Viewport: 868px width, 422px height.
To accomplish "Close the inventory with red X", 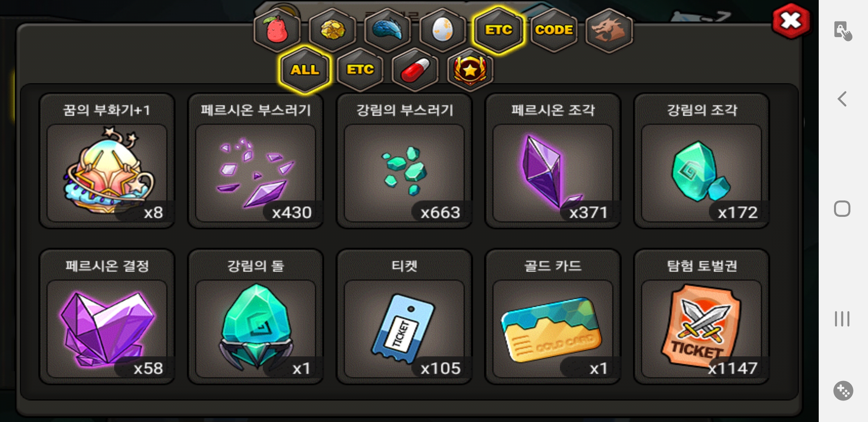I will tap(791, 21).
